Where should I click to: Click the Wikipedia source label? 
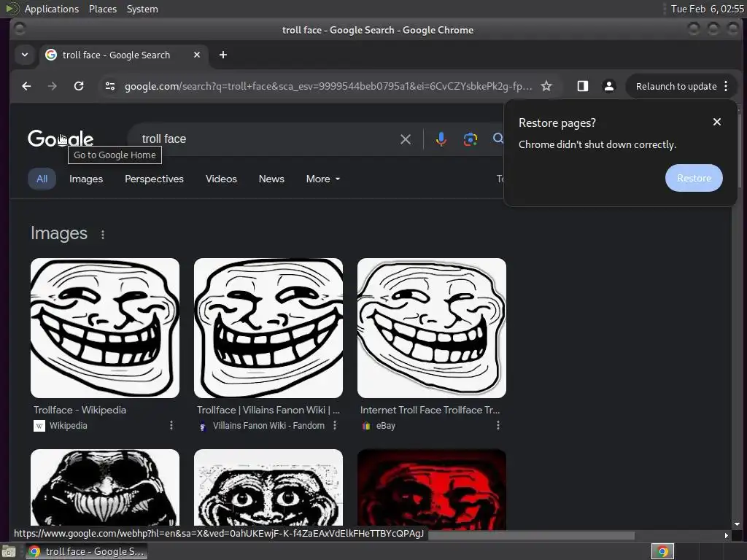click(68, 426)
